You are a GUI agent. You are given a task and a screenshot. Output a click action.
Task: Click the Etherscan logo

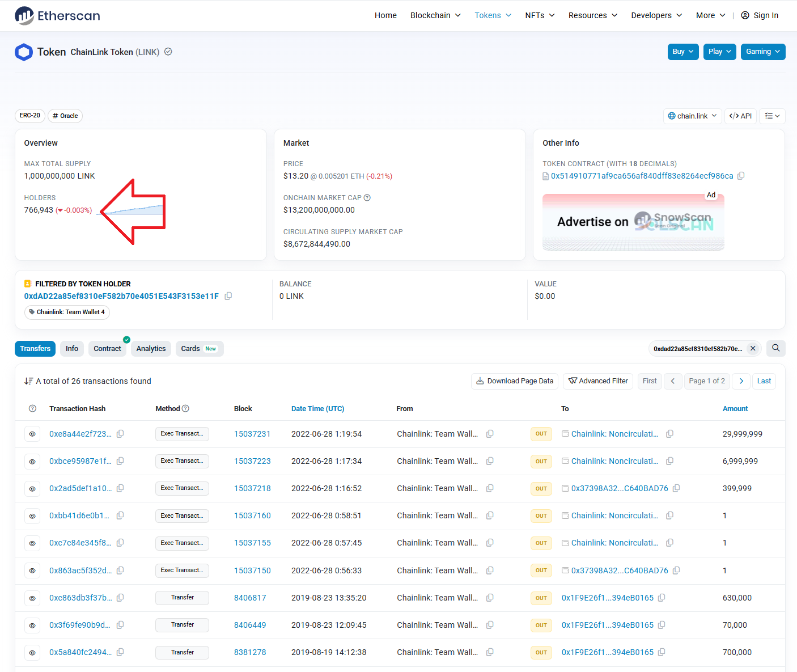57,15
